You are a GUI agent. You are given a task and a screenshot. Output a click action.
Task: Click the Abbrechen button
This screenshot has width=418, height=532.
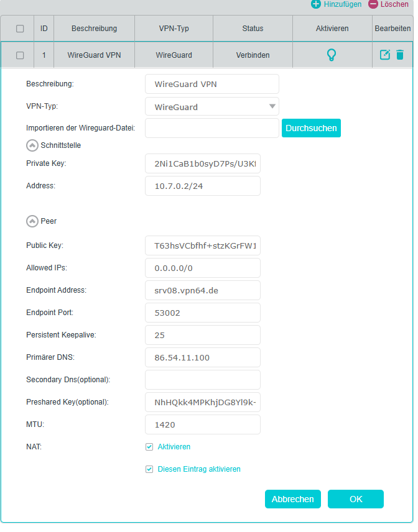point(293,499)
